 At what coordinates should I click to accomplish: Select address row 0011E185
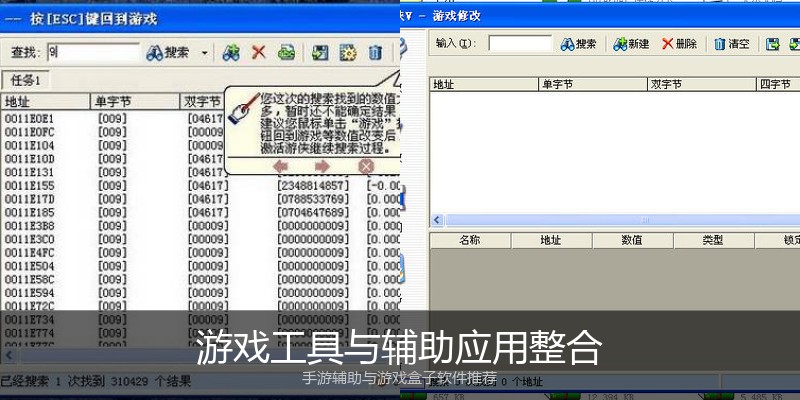[30, 212]
